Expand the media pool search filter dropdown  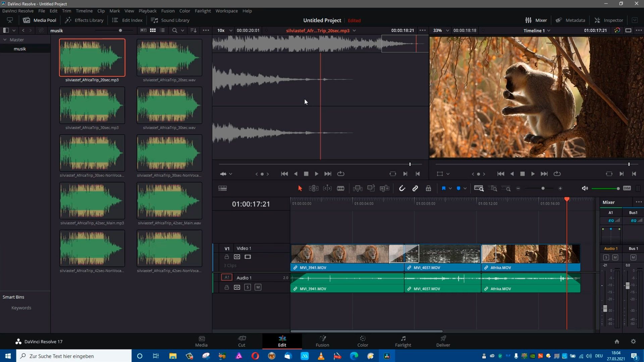click(182, 31)
